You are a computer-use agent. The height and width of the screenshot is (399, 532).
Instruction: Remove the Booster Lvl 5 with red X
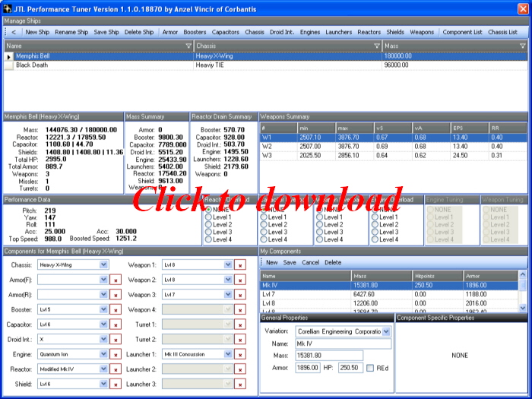pos(116,310)
